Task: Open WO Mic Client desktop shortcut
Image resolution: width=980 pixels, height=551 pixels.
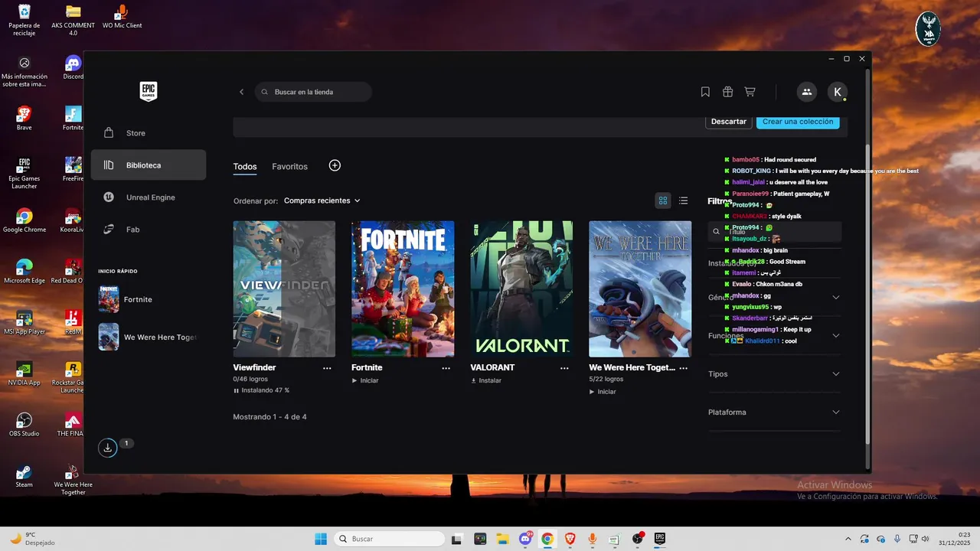Action: pyautogui.click(x=122, y=17)
